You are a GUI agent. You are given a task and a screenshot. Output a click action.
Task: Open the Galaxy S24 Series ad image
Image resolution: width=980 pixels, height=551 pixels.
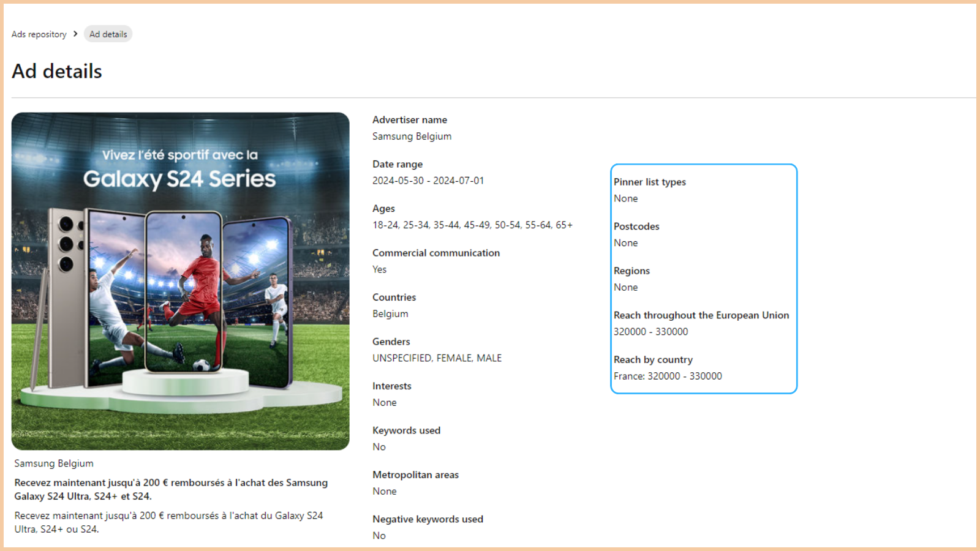tap(180, 281)
